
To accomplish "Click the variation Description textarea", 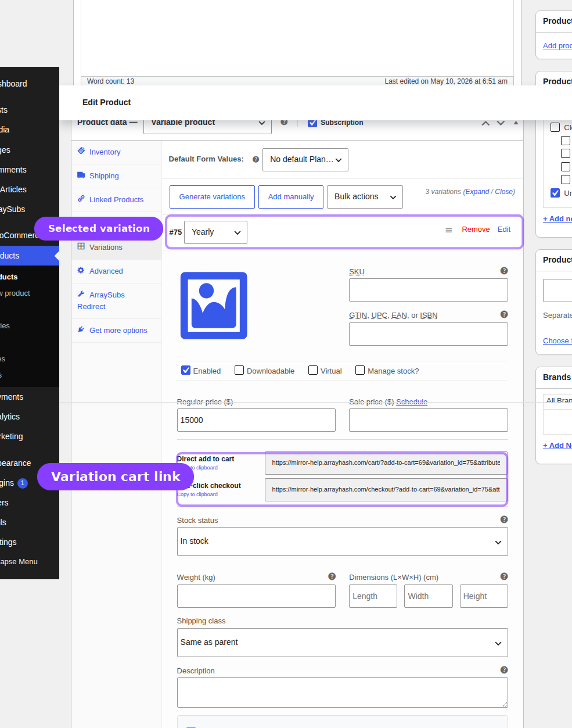I will [343, 693].
